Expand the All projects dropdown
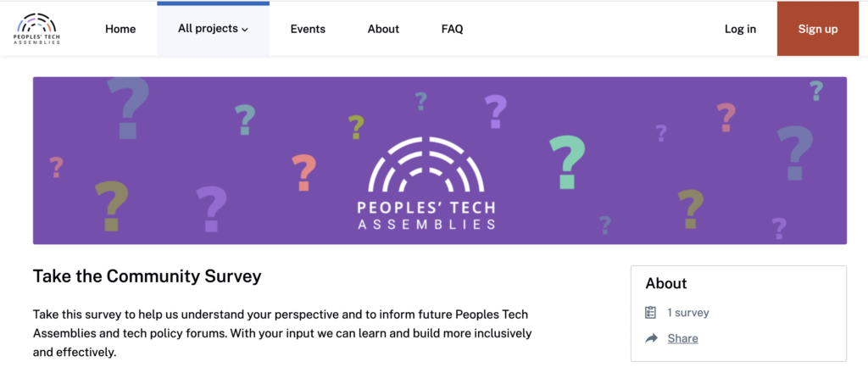The width and height of the screenshot is (868, 373). 213,29
